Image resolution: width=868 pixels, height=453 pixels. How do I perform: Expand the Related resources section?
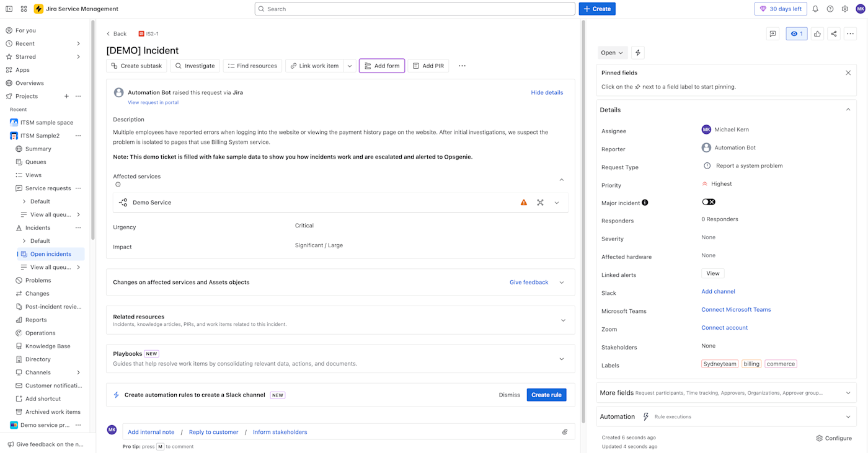tap(563, 320)
